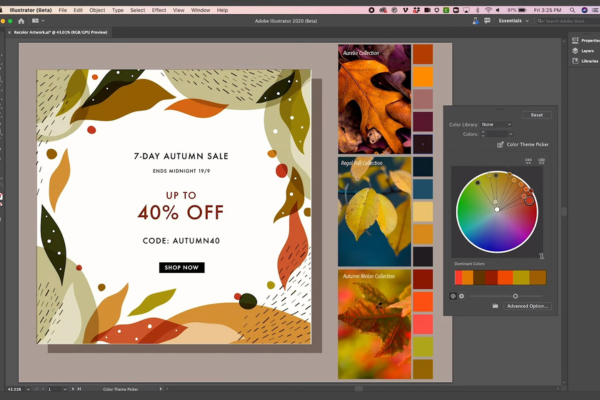Click the Color Theme Picker label button
600x400 pixels.
[528, 144]
